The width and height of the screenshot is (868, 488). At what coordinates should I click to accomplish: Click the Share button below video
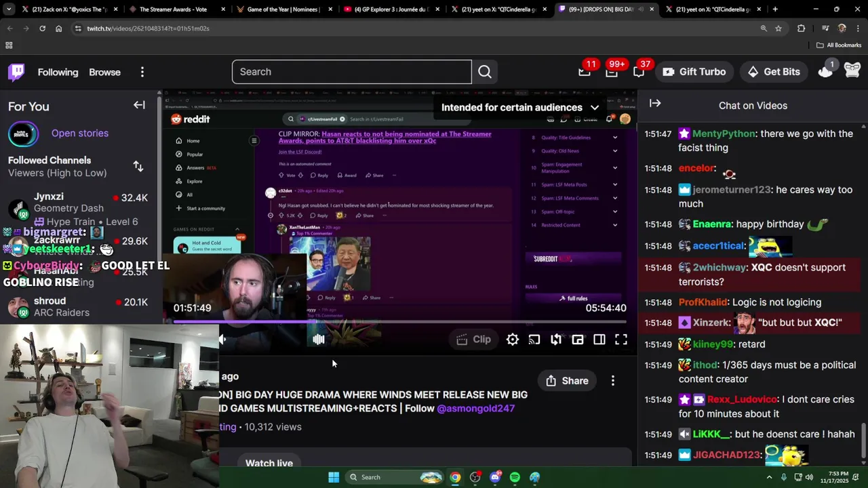[567, 381]
